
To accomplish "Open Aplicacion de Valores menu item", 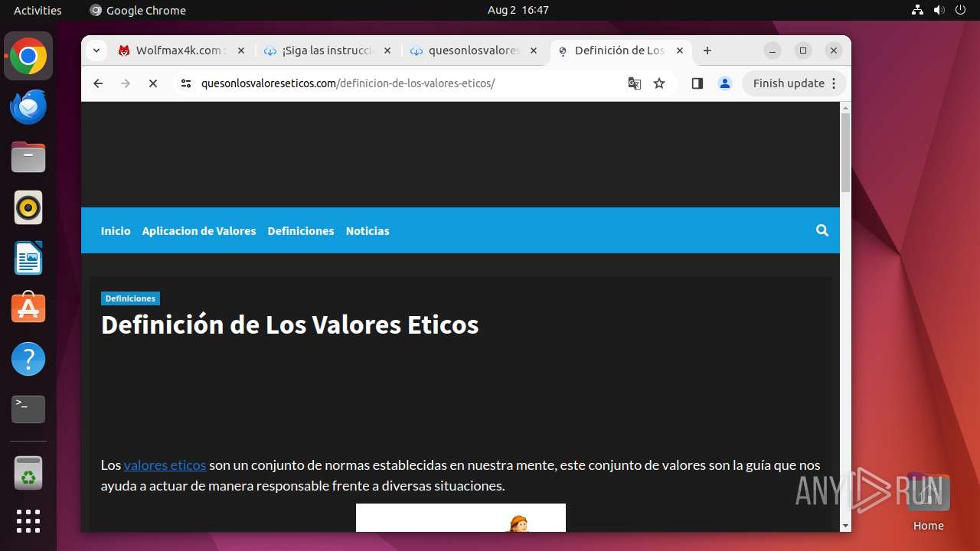I will (x=199, y=230).
